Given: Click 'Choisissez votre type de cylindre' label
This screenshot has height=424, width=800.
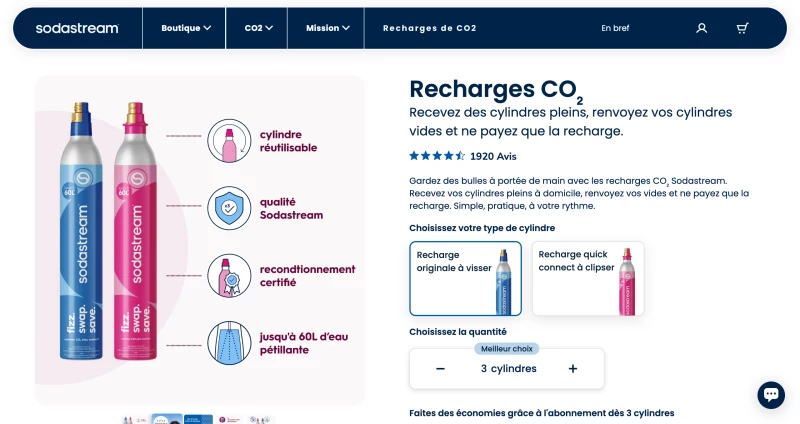Looking at the screenshot, I should [482, 228].
